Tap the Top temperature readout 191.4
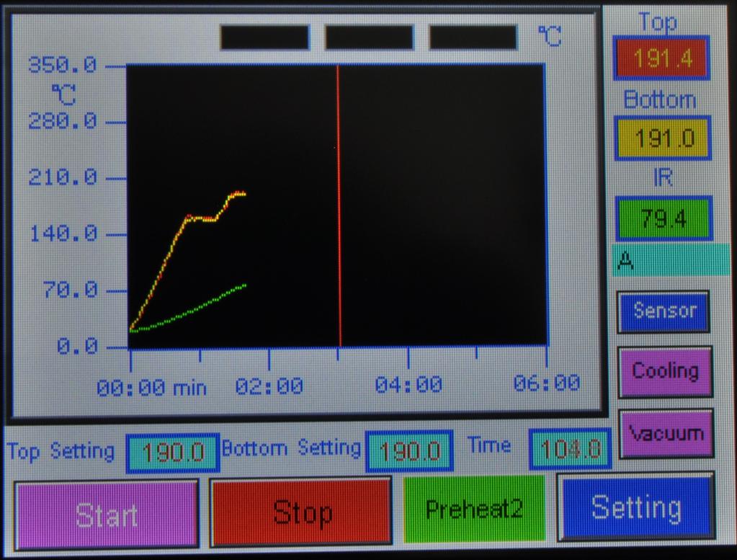 [x=662, y=58]
